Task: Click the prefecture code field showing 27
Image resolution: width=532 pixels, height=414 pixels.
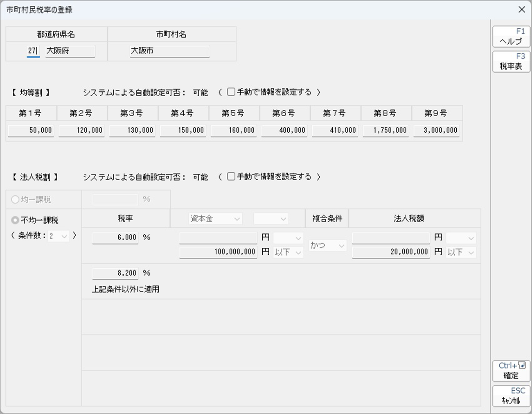Action: tap(33, 51)
